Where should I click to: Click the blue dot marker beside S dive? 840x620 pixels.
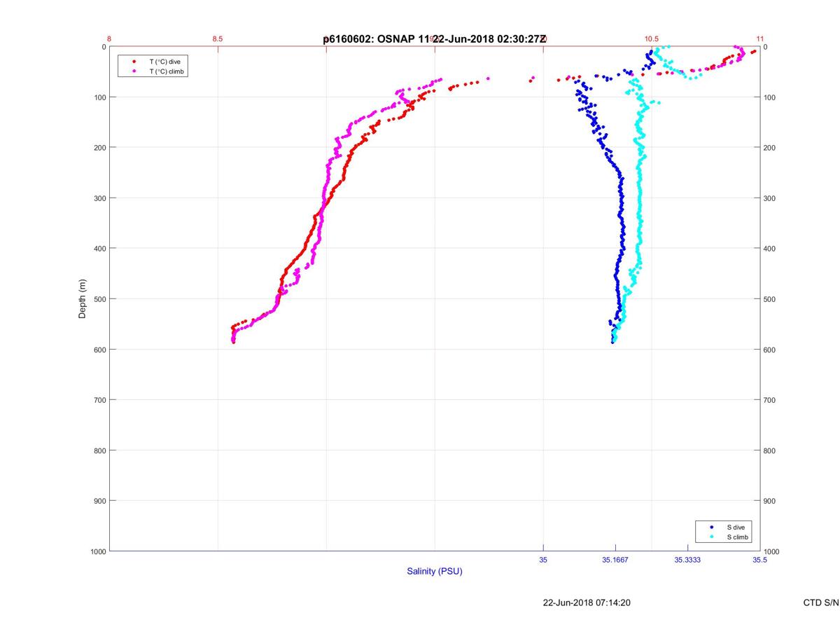[x=712, y=527]
